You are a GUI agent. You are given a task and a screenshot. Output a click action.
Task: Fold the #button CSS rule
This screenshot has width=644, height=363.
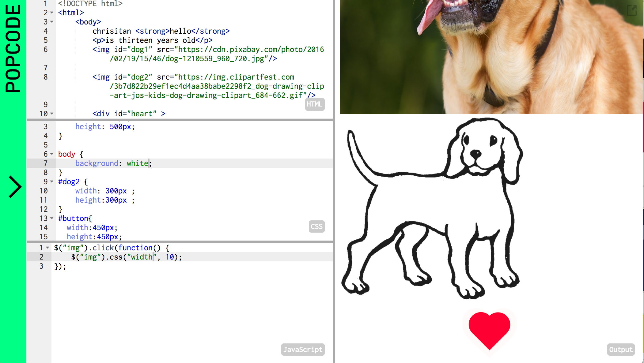tap(52, 218)
